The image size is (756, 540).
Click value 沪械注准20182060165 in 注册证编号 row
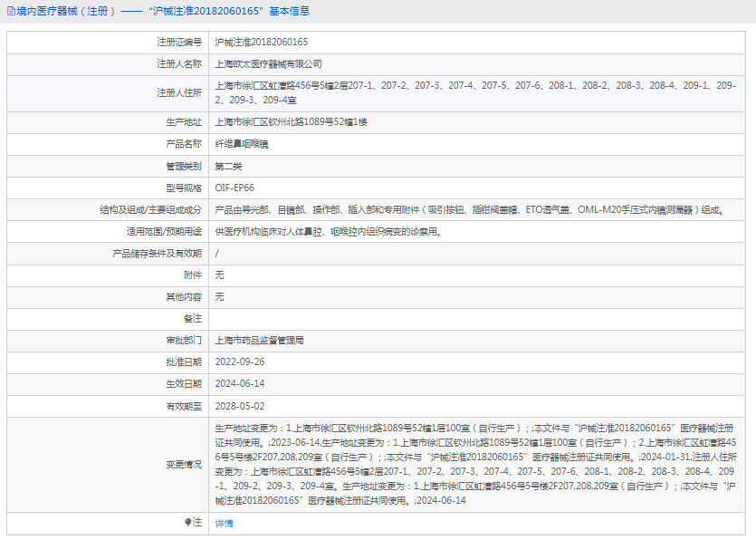pyautogui.click(x=262, y=42)
